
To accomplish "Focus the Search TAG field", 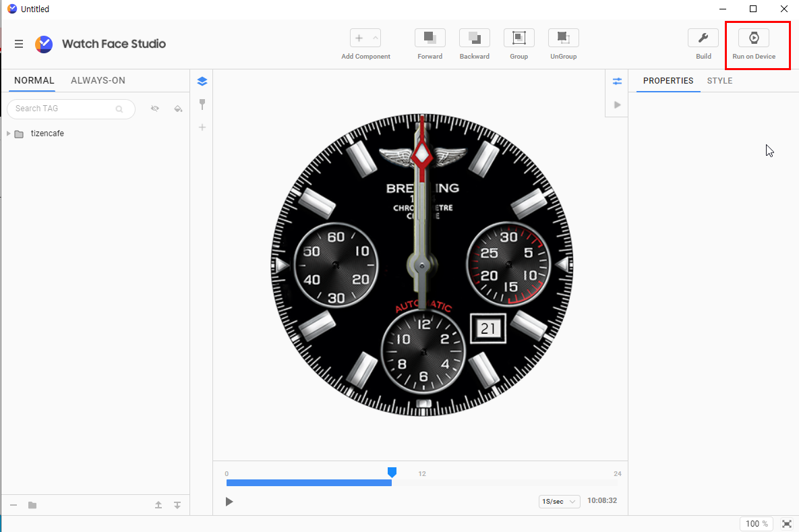I will pos(71,109).
